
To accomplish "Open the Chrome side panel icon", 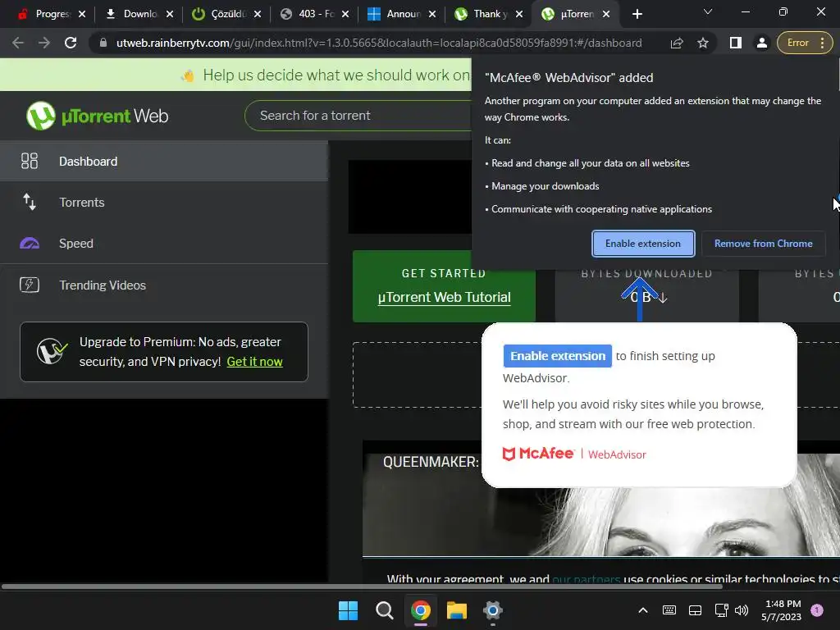I will click(736, 43).
